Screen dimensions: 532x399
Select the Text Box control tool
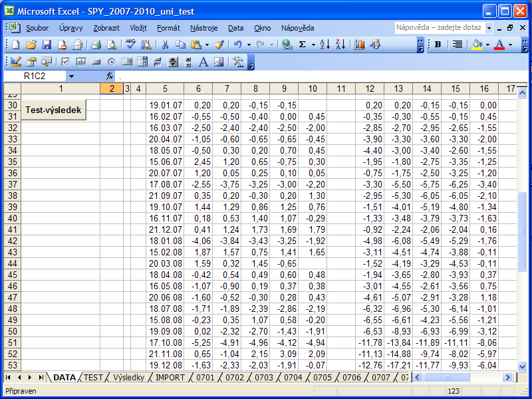tap(81, 62)
